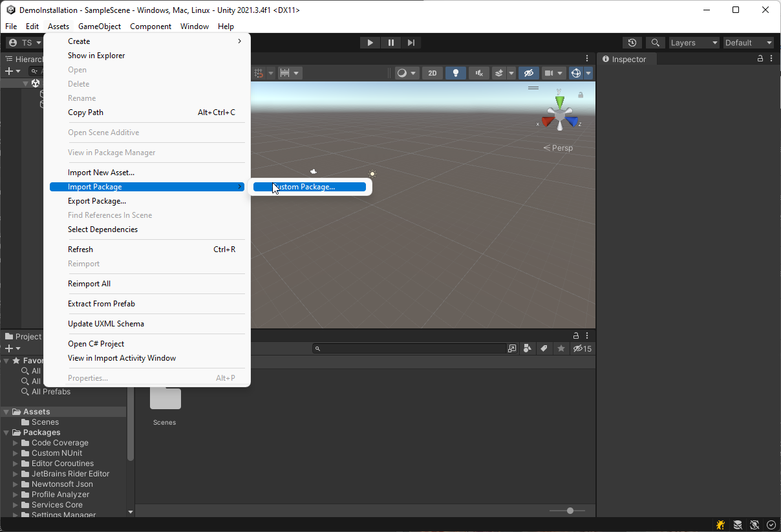Click the Search by Label tag icon
The height and width of the screenshot is (532, 781).
(544, 348)
